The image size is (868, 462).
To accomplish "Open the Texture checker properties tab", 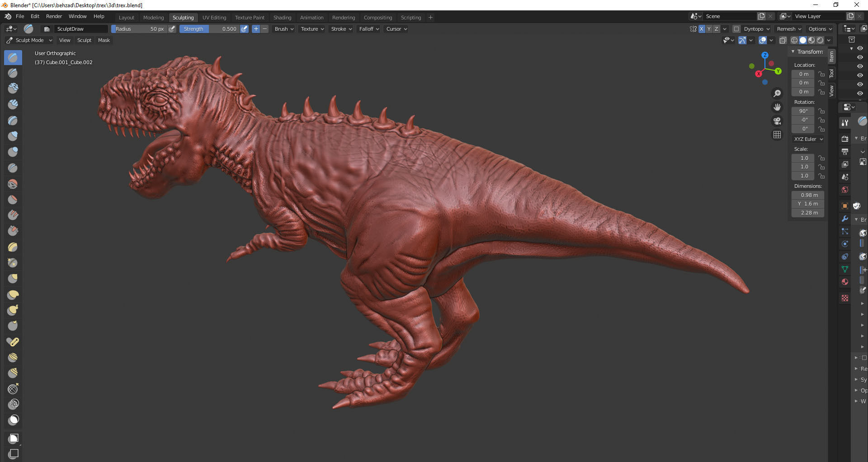I will tap(844, 298).
